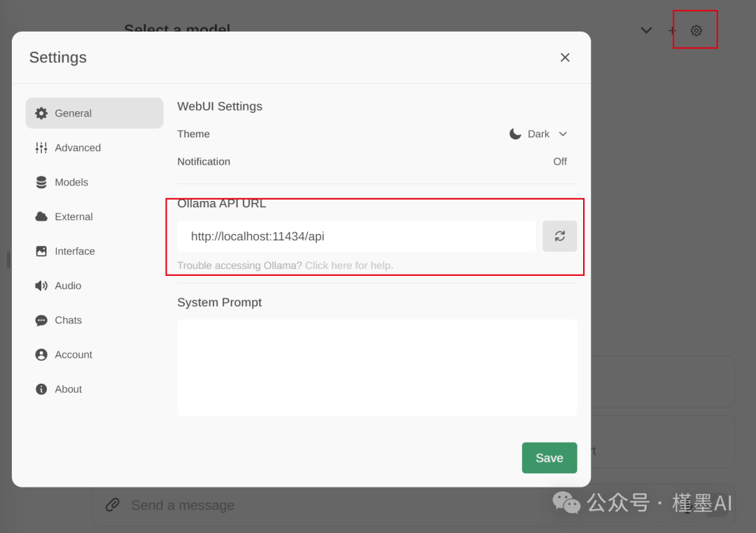Click the About info icon
The height and width of the screenshot is (533, 756).
click(41, 389)
